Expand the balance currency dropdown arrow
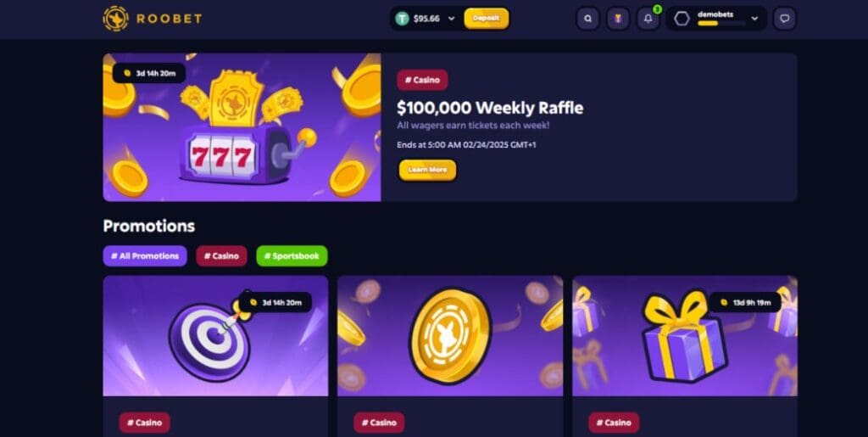This screenshot has height=437, width=868. [x=451, y=19]
